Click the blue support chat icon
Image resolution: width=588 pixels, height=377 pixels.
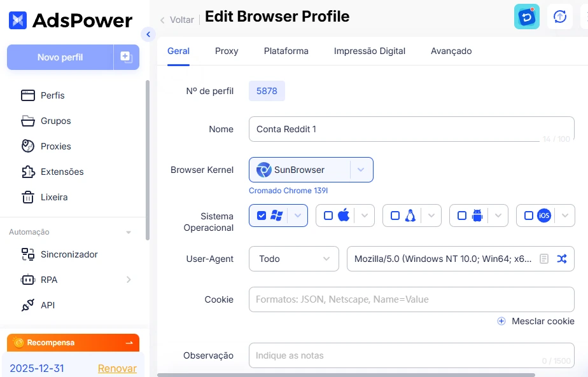pyautogui.click(x=526, y=17)
